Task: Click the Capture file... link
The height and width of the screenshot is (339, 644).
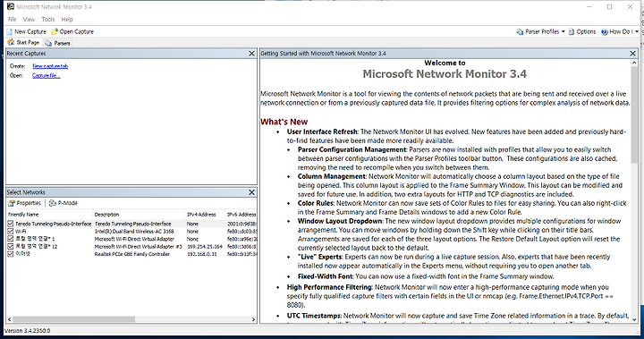Action: (x=47, y=76)
